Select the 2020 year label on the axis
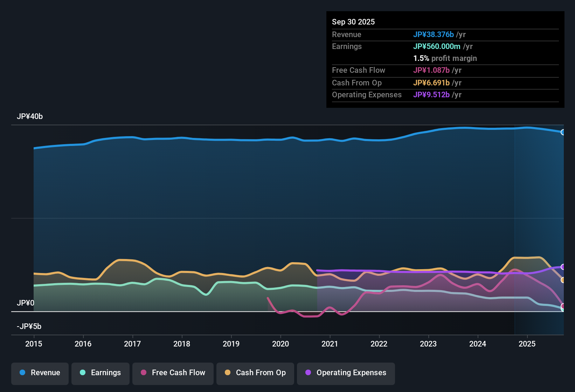The width and height of the screenshot is (575, 392). [x=280, y=344]
